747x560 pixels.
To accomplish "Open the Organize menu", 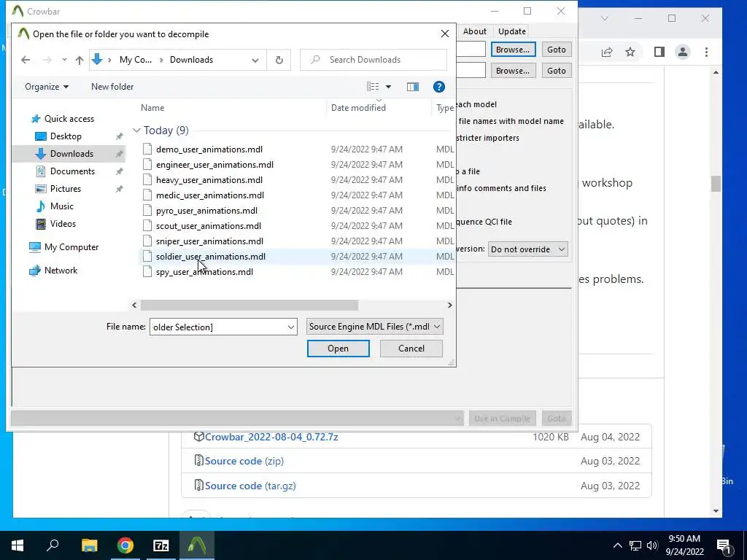I will pyautogui.click(x=47, y=87).
